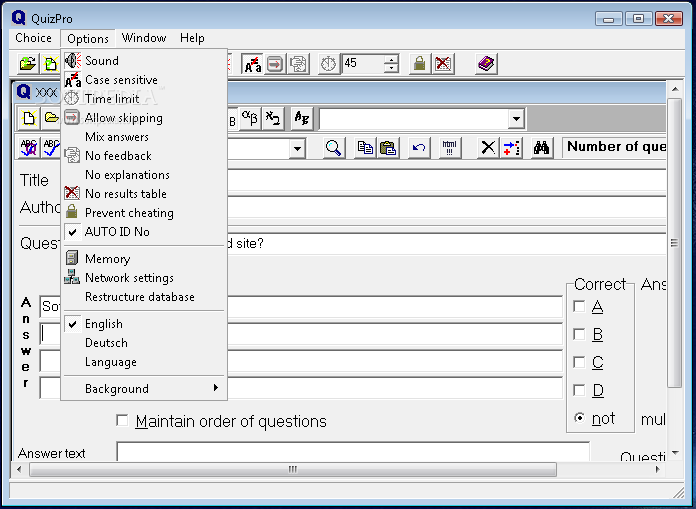Screen dimensions: 696x509
Task: Select Sound in the Options menu
Action: coord(144,61)
